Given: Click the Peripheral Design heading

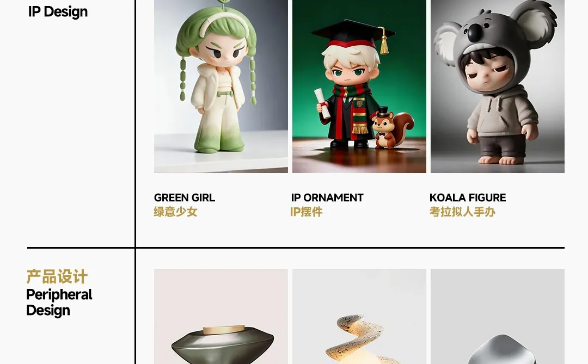Looking at the screenshot, I should click(59, 302).
